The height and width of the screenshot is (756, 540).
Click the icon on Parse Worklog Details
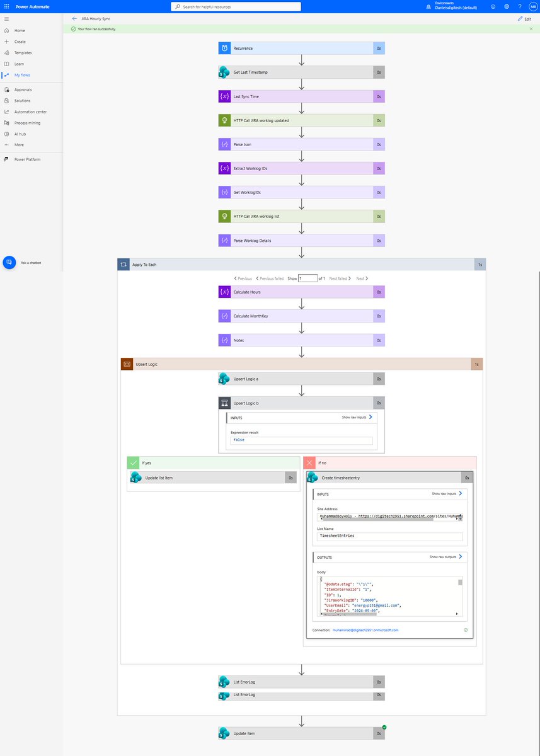tap(225, 241)
